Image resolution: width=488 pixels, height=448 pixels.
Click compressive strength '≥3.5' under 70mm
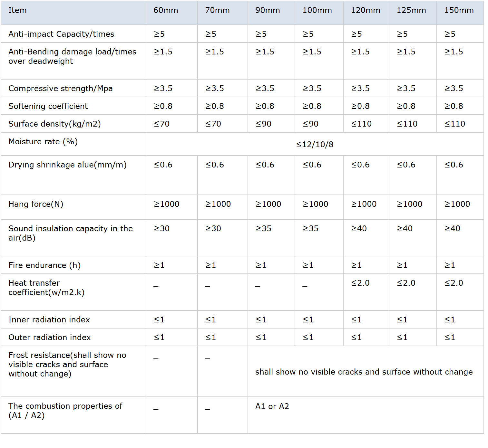(x=214, y=89)
